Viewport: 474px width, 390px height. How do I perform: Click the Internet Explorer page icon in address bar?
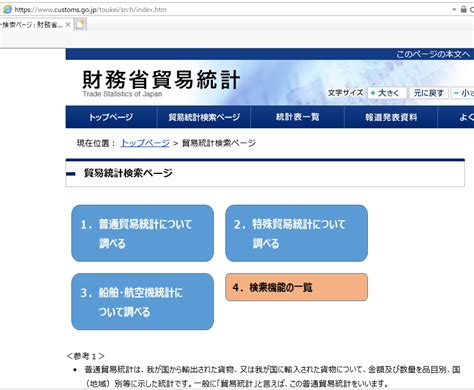tap(7, 9)
